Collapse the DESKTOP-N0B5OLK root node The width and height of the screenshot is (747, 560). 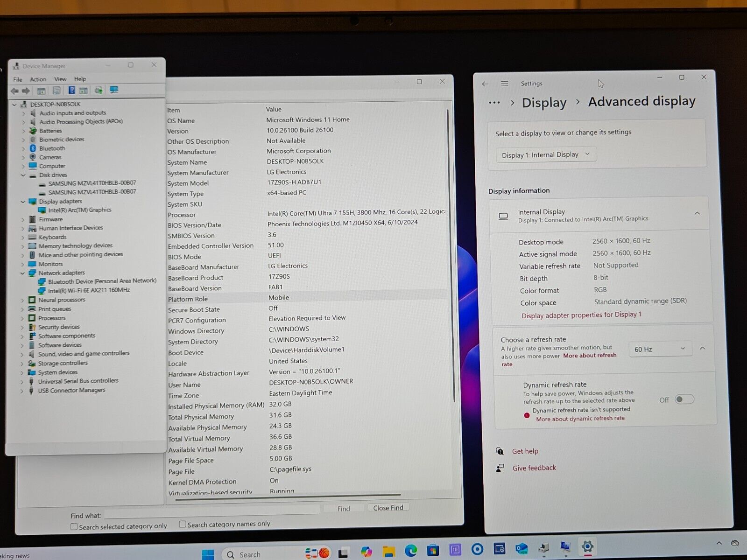click(x=14, y=105)
